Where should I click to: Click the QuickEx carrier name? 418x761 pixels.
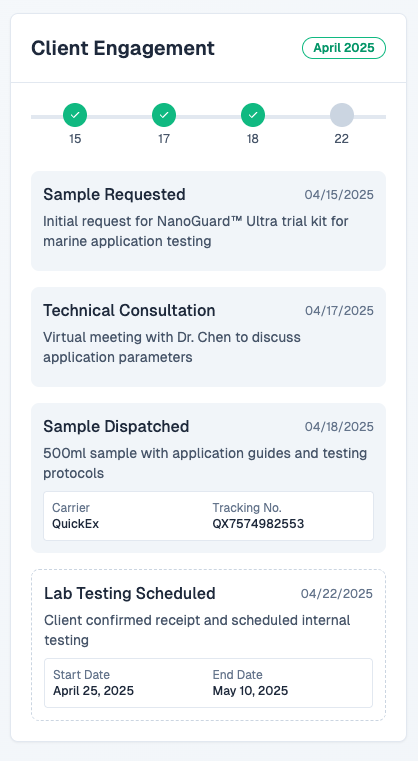[75, 524]
